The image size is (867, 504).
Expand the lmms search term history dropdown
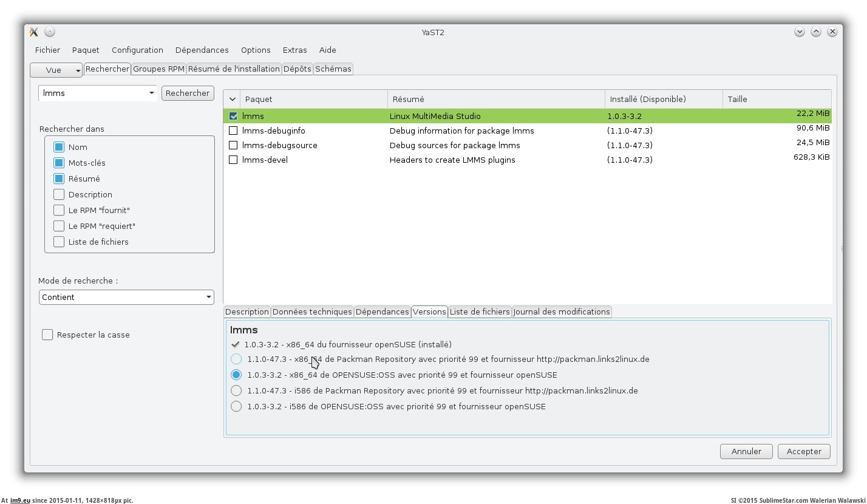tap(151, 94)
